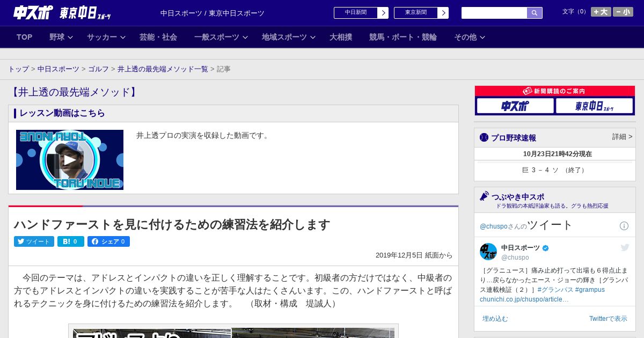Click the トップ breadcrumb link
The width and height of the screenshot is (644, 338).
19,69
